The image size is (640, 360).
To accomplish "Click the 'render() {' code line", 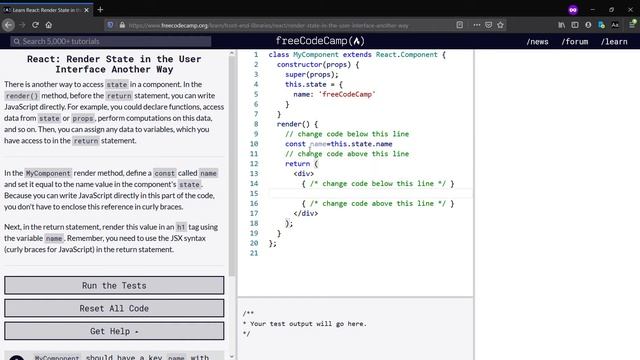I will point(297,124).
